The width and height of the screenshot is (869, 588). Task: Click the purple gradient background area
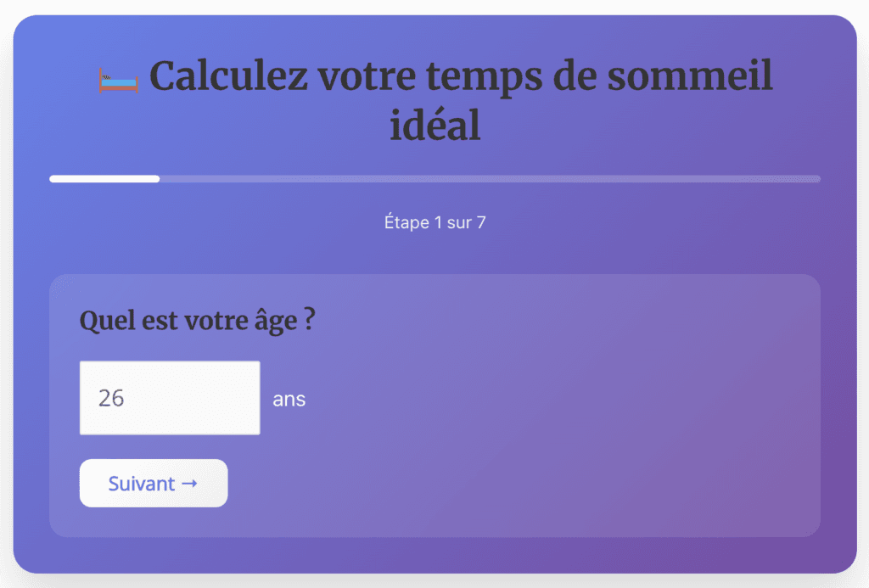[434, 255]
